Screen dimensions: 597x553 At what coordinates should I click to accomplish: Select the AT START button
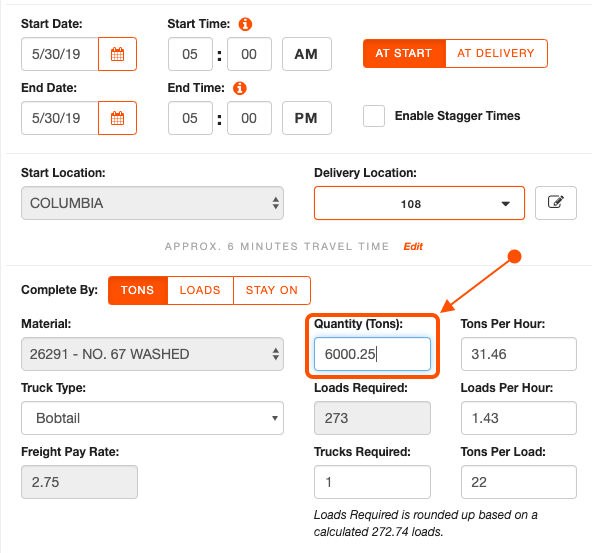click(404, 53)
